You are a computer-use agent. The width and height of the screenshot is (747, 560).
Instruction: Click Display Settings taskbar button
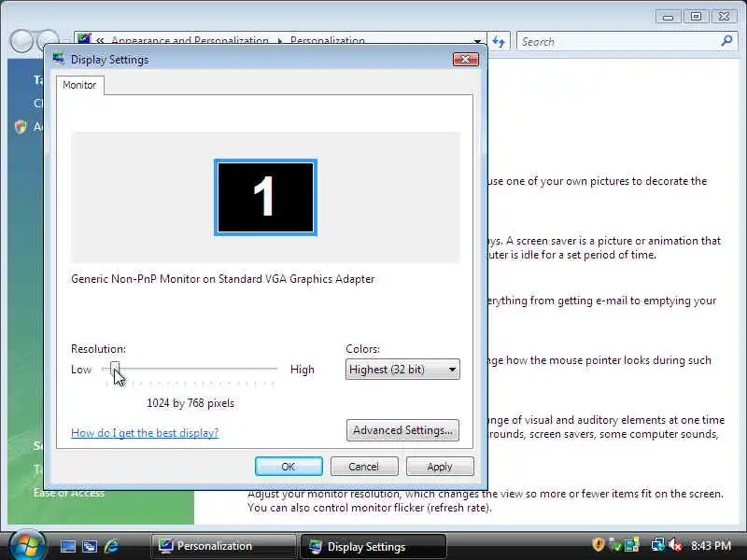[373, 546]
